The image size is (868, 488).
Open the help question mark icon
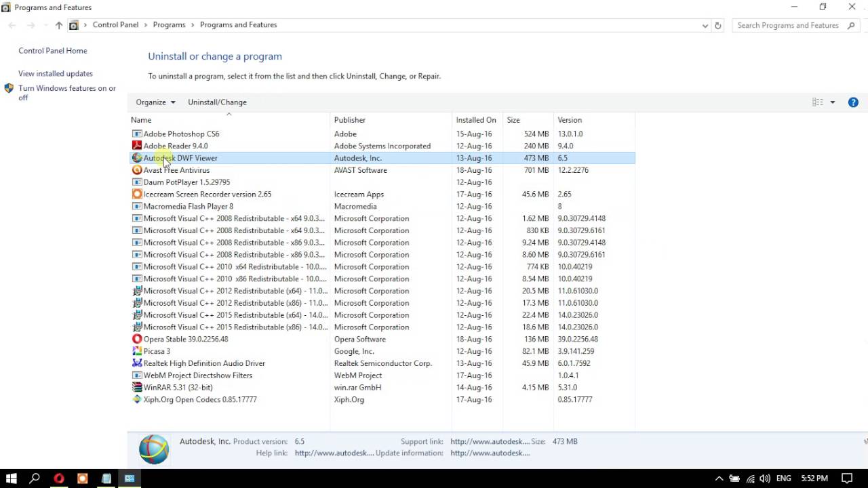click(x=853, y=102)
